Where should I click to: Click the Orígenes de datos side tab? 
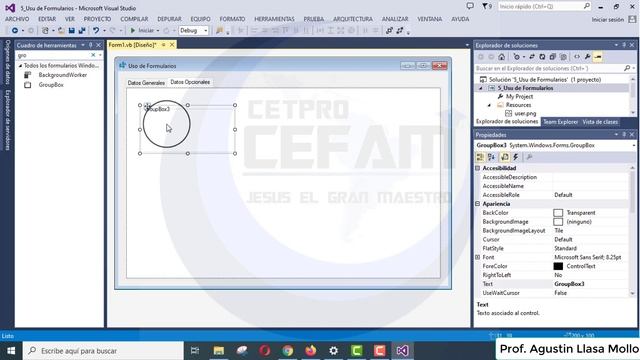click(7, 62)
